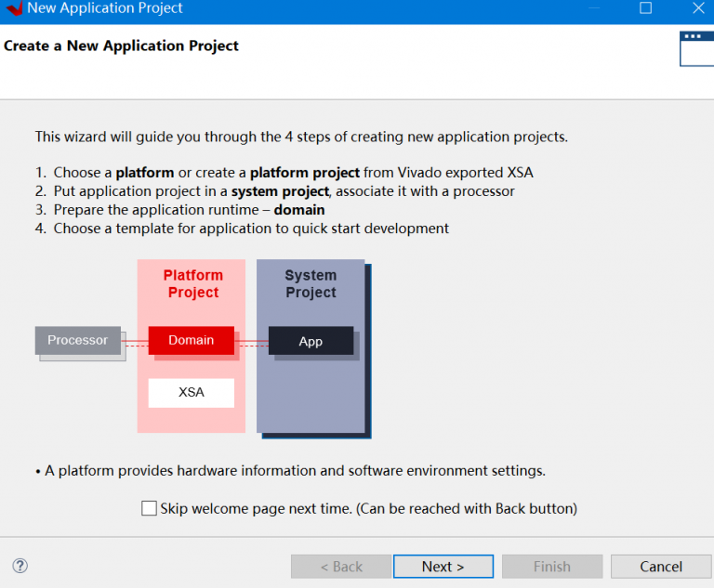Viewport: 714px width, 588px height.
Task: Open help via the question mark icon
Action: point(20,566)
